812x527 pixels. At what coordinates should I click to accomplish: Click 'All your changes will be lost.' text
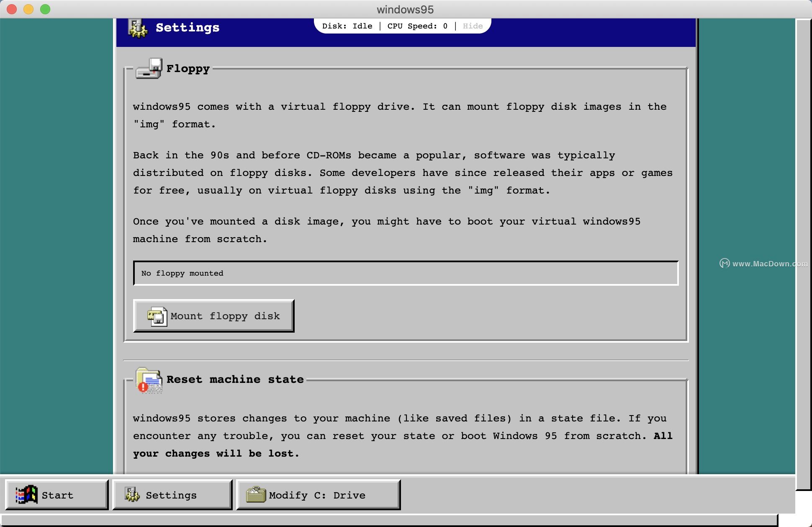pyautogui.click(x=403, y=444)
